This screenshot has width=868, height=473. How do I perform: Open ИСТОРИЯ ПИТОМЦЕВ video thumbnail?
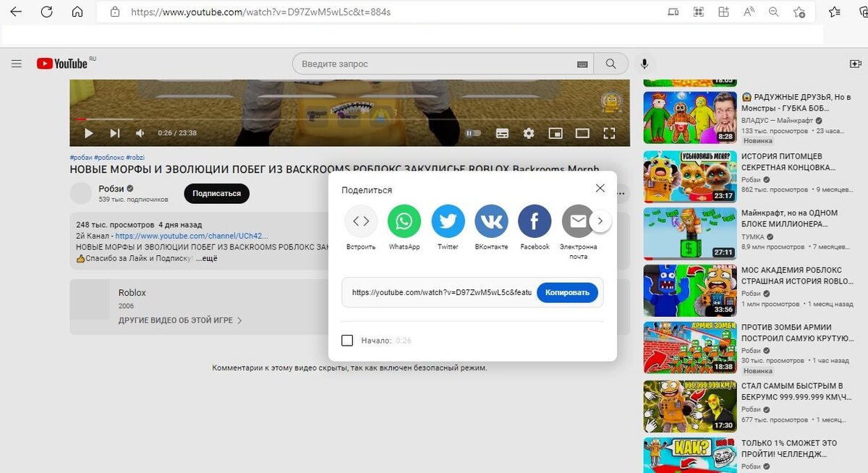pos(690,176)
